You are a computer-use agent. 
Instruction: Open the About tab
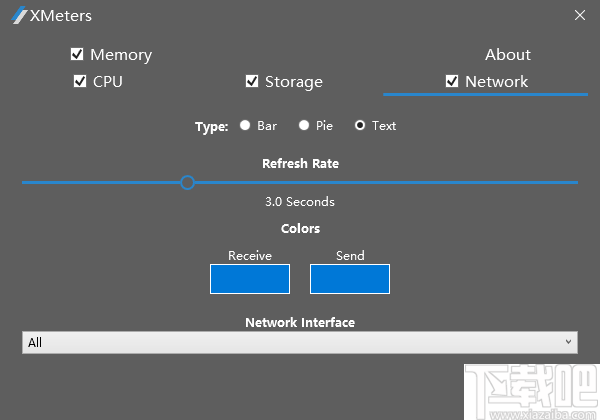(x=508, y=54)
